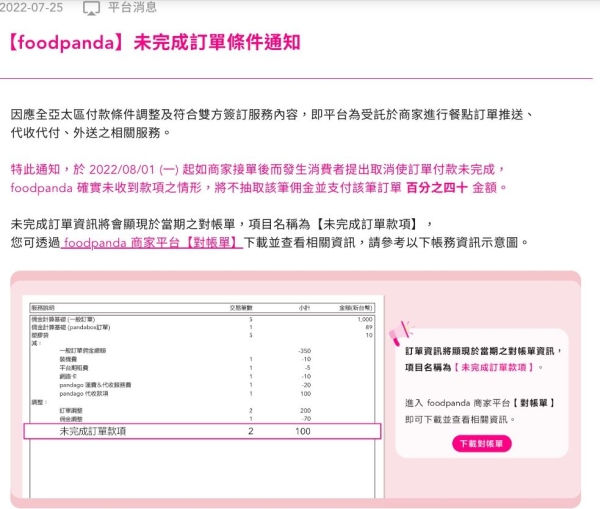
Task: Click the platform message monitor icon
Action: tap(91, 9)
